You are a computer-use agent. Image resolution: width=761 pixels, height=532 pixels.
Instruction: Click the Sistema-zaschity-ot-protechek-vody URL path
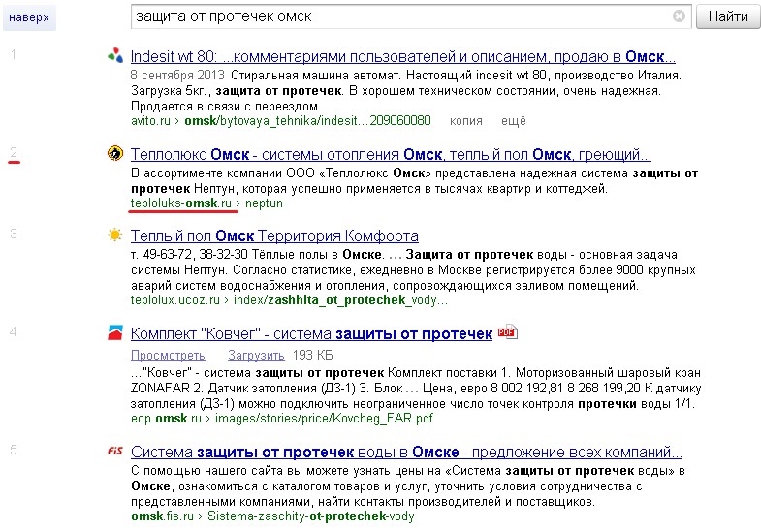pos(310,516)
